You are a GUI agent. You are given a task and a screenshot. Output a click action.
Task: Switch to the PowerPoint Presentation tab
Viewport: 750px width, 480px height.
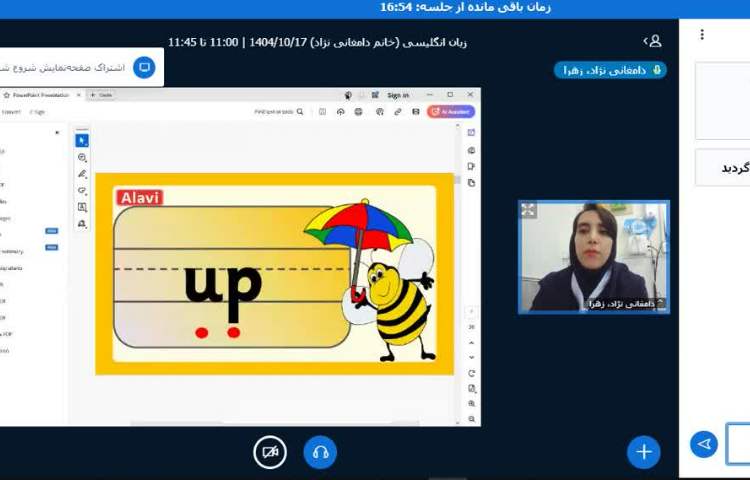tap(41, 95)
